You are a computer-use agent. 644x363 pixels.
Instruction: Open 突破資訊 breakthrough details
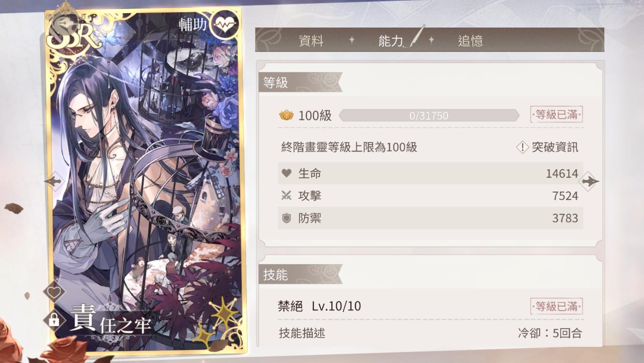(x=547, y=147)
